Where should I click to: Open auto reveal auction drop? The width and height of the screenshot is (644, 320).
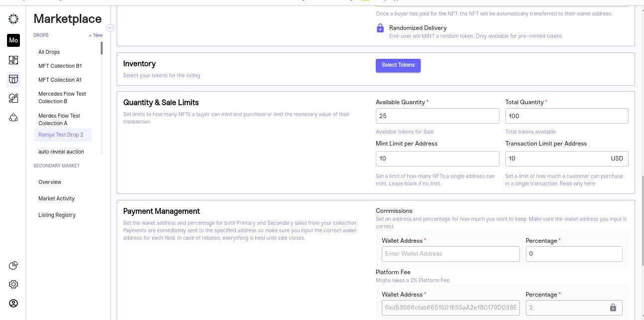61,152
